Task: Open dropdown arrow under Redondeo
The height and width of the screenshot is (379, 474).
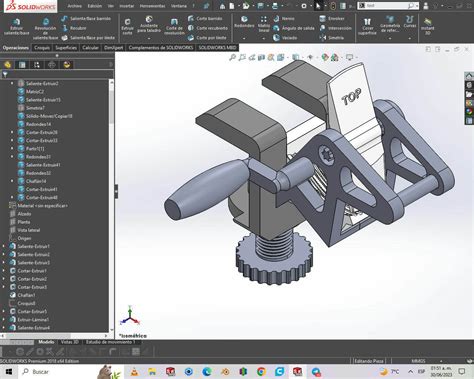Action: click(x=244, y=38)
